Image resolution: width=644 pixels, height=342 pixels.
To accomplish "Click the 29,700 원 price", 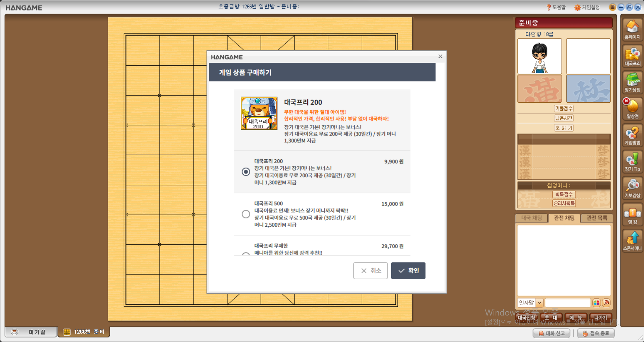I will click(x=392, y=246).
